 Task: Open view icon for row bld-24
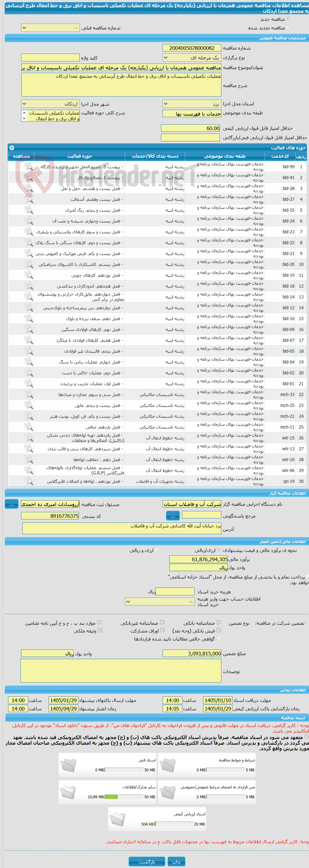28,221
